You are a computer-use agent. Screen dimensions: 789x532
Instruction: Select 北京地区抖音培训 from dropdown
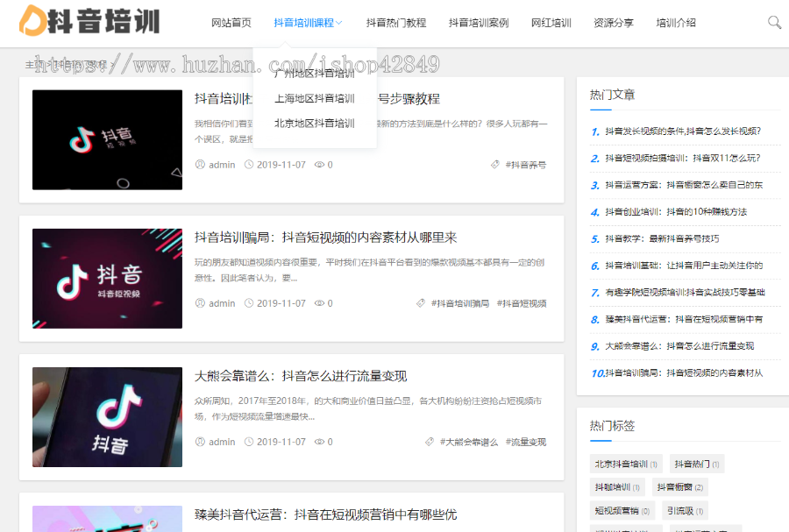tap(315, 124)
